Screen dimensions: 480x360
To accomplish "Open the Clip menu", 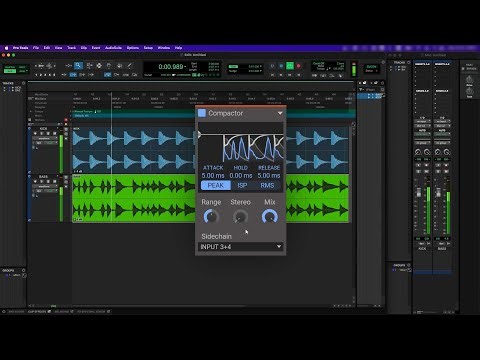I will pos(84,48).
